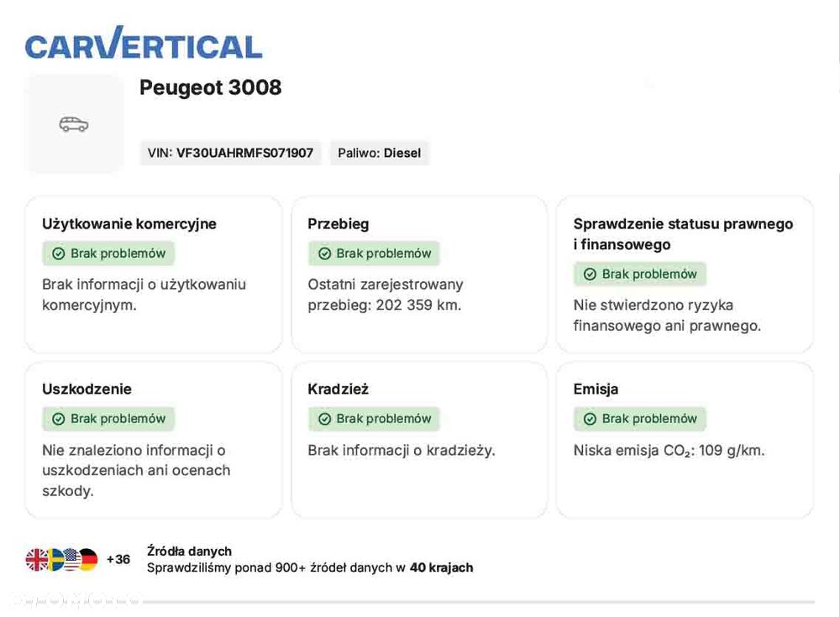Click the UK flag icon
The width and height of the screenshot is (840, 617).
coord(37,560)
